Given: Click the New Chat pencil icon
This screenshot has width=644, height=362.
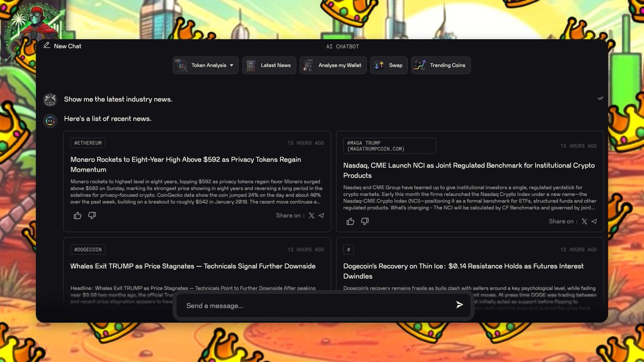Looking at the screenshot, I should (x=47, y=46).
